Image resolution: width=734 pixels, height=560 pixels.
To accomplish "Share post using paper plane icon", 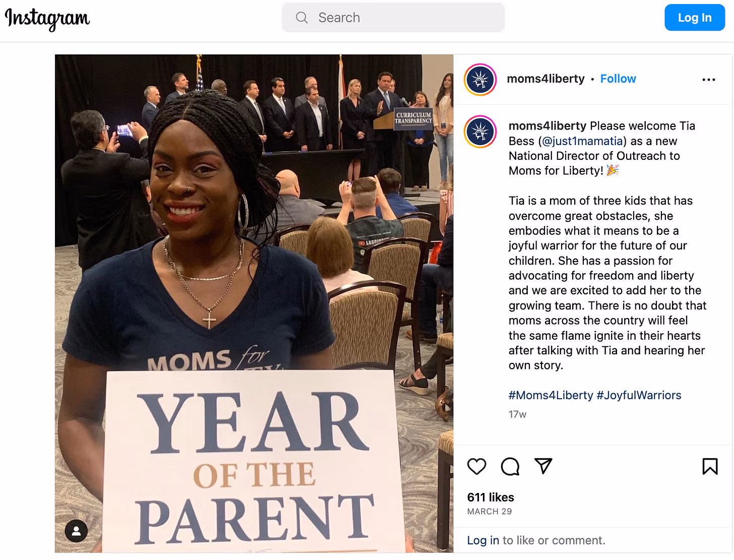I will tap(543, 466).
